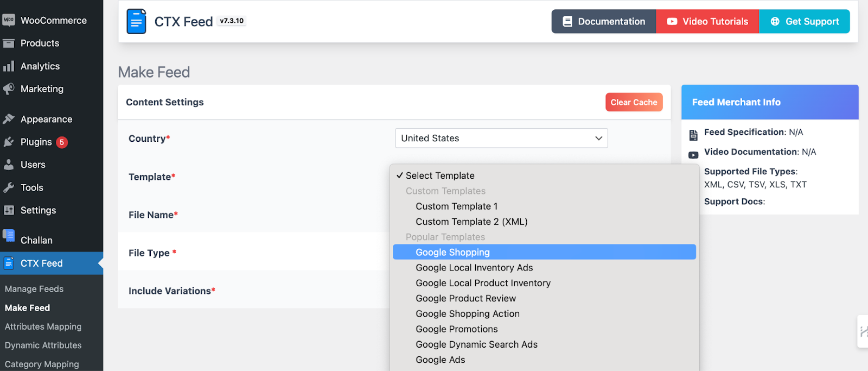Go to Marketing in sidebar
868x371 pixels.
[x=52, y=89]
